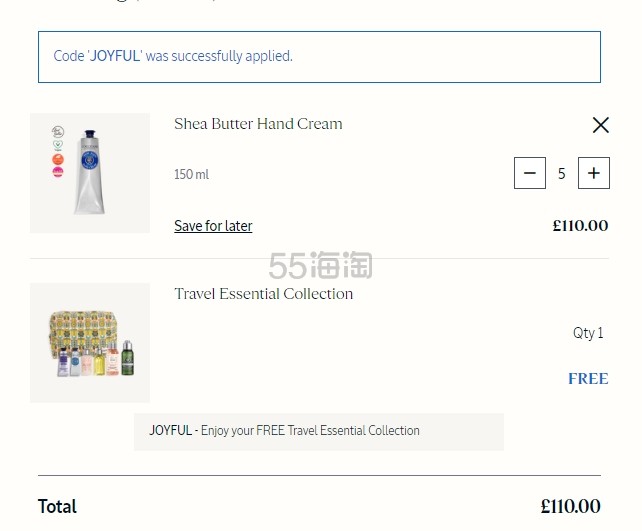
Task: Click the Save for later link
Action: pos(213,226)
